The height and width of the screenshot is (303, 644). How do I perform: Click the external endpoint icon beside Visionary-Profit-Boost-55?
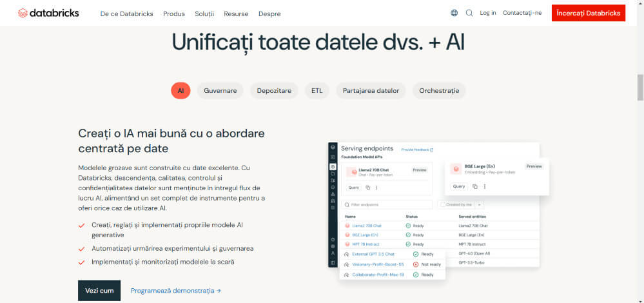click(347, 265)
